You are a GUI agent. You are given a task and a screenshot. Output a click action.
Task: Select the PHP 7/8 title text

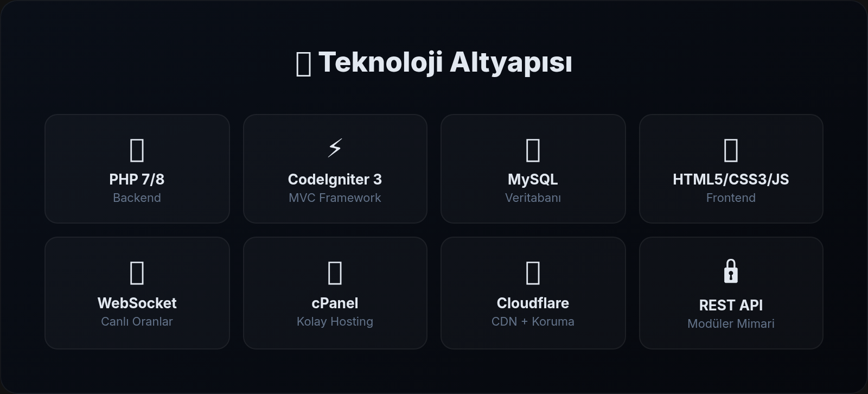pyautogui.click(x=137, y=180)
